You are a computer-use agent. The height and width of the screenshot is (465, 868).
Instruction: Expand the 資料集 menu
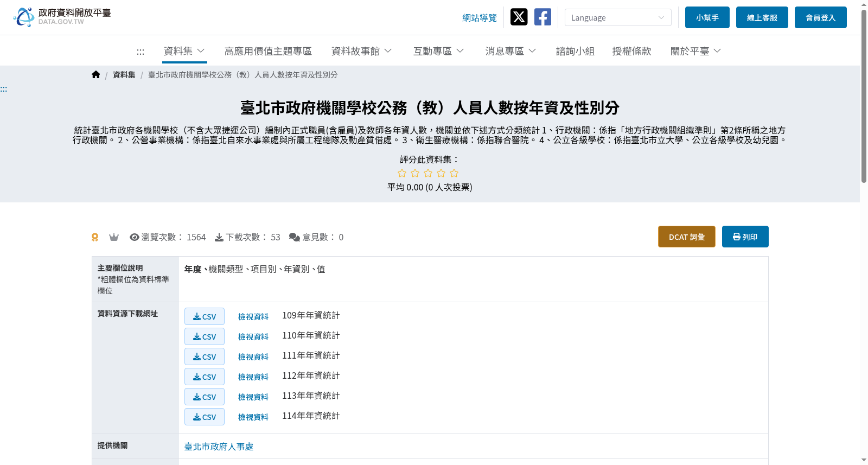(184, 51)
